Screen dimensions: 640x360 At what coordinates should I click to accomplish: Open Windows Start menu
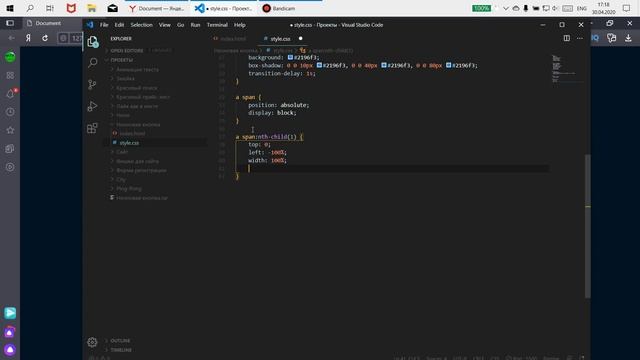pyautogui.click(x=10, y=8)
